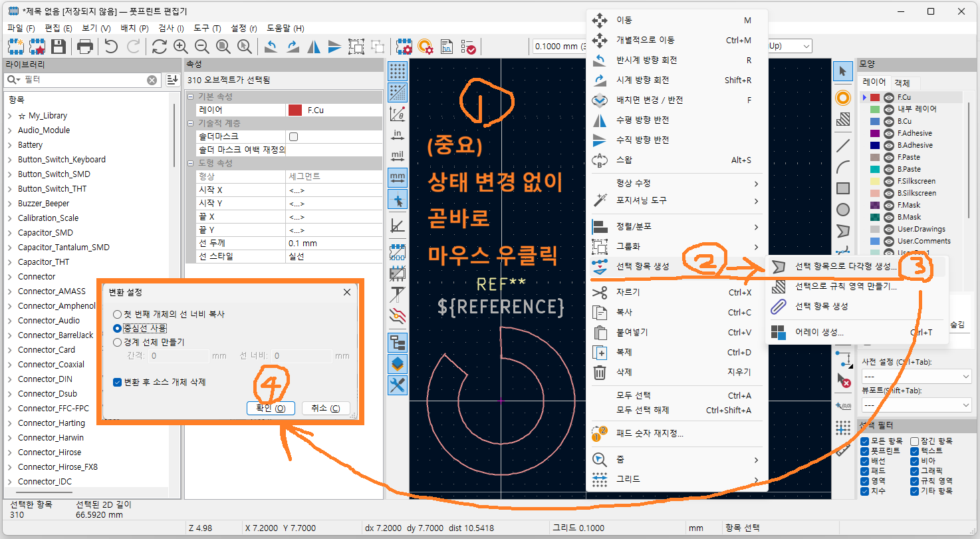Select the draw circle tool

coord(843,210)
